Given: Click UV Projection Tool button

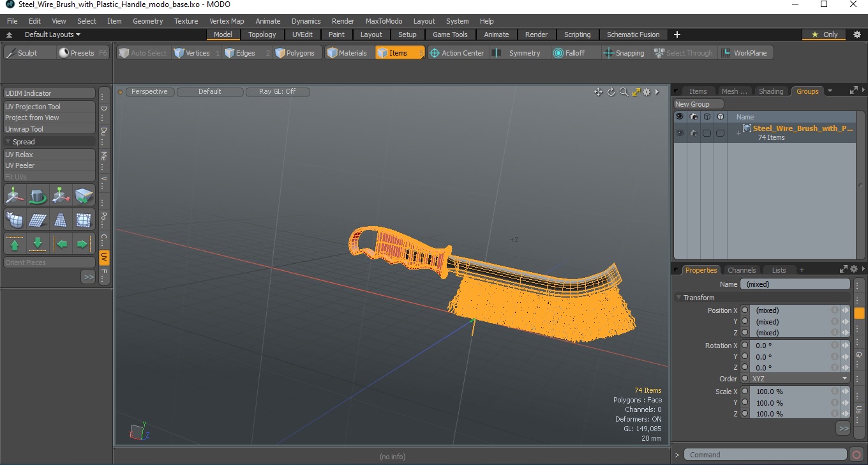Looking at the screenshot, I should (49, 107).
